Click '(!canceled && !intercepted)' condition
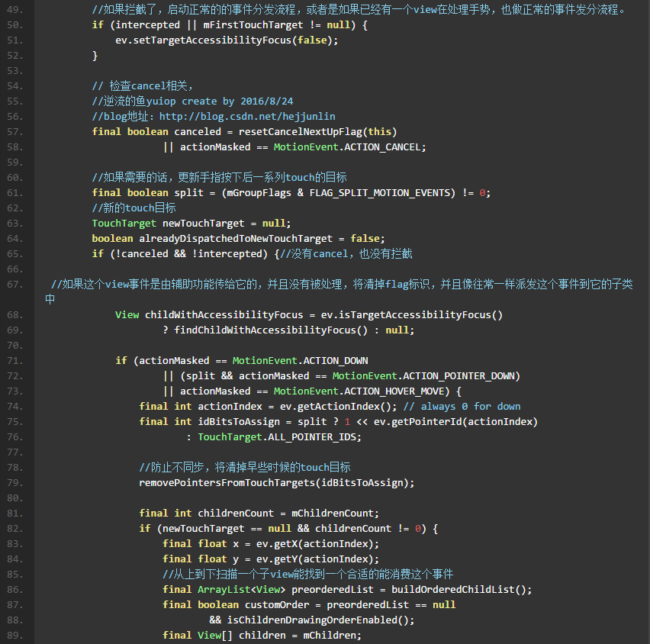 coord(188,254)
